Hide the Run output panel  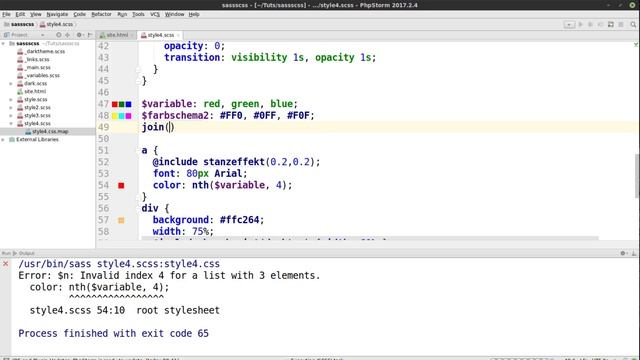click(x=634, y=253)
